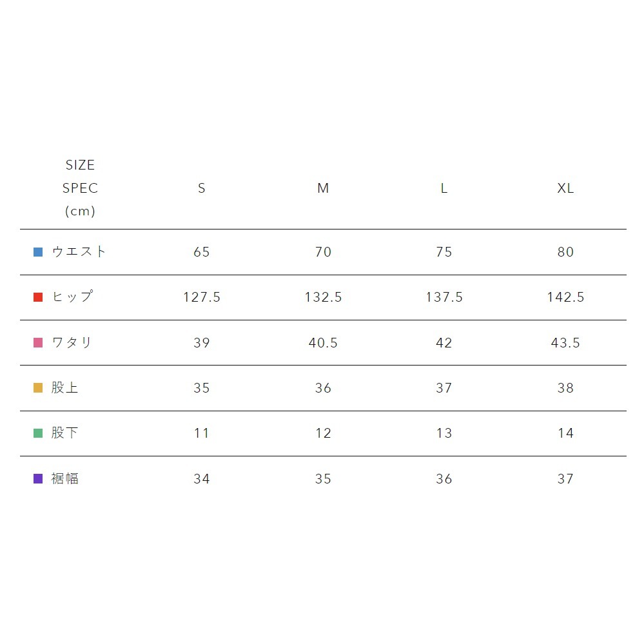Click the red square beside ヒップ
This screenshot has height=644, width=644.
coord(38,297)
